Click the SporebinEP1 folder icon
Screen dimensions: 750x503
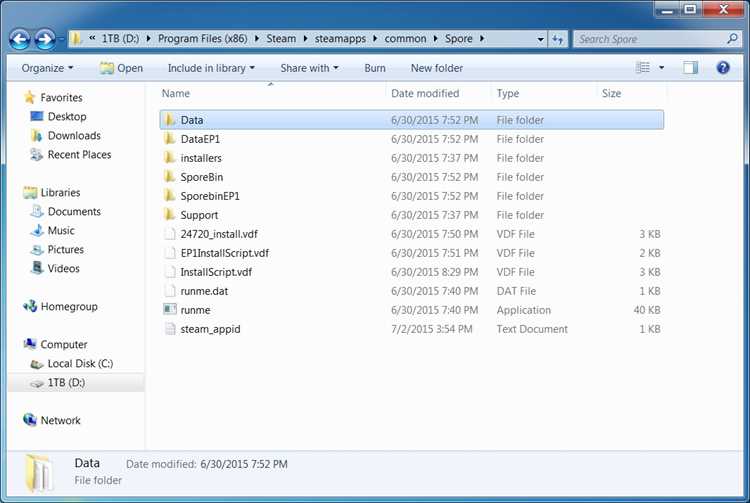coord(169,196)
